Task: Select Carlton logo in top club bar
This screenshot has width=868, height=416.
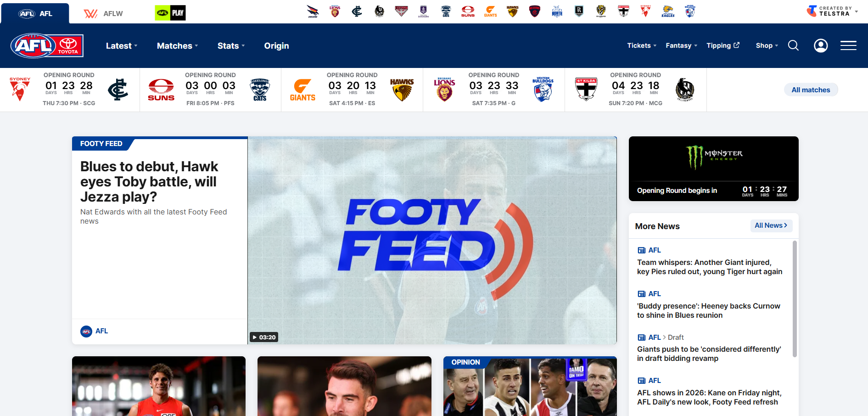Action: 357,11
